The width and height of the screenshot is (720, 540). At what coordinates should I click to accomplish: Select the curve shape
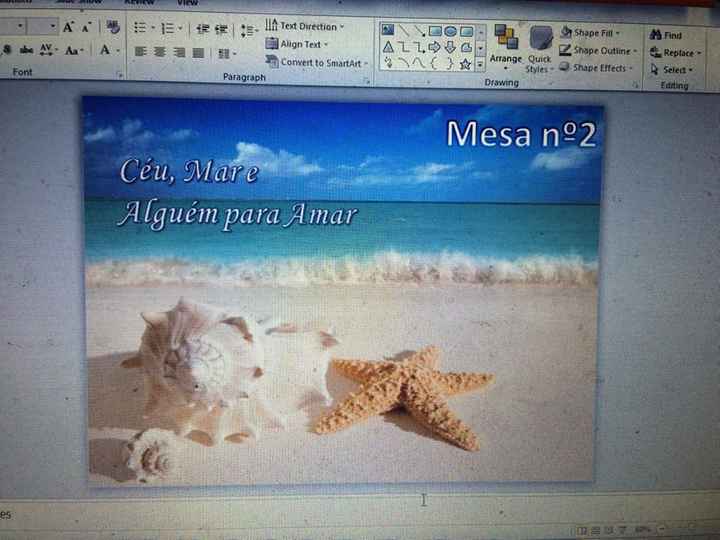tap(419, 63)
